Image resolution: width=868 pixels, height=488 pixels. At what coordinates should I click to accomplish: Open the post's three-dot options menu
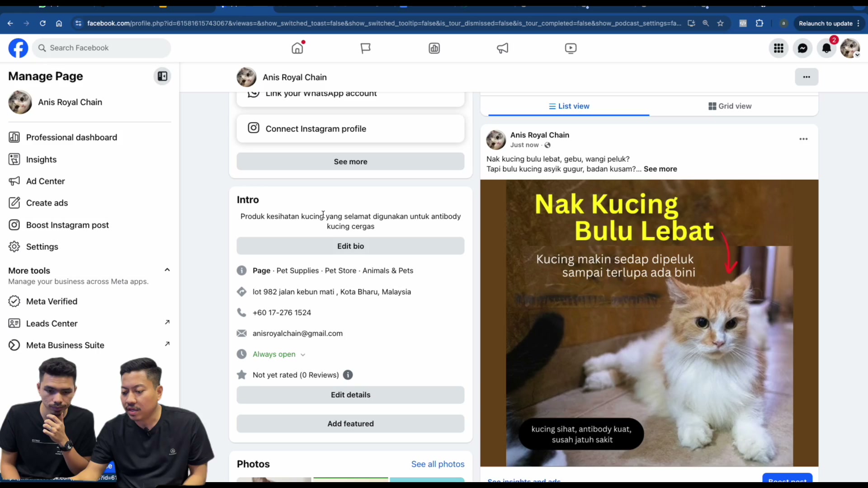pyautogui.click(x=803, y=139)
